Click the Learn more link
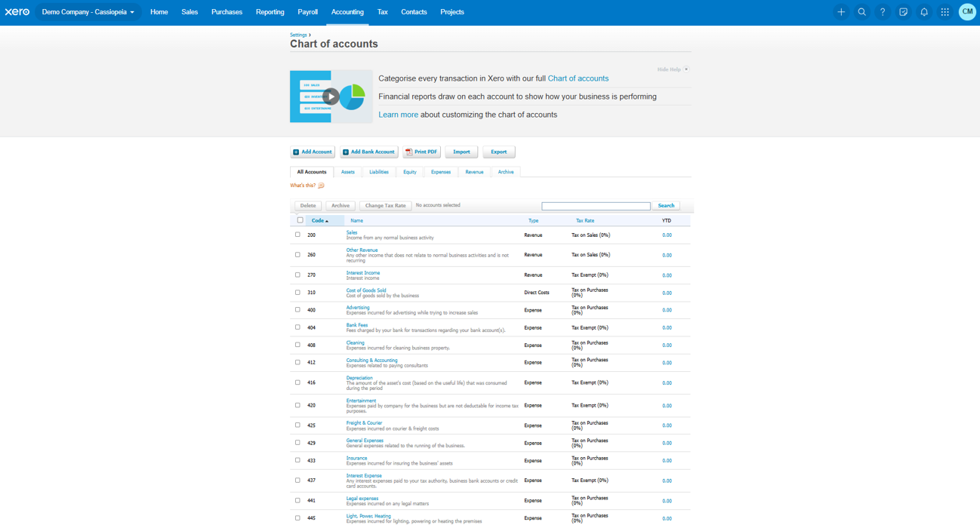 click(398, 115)
